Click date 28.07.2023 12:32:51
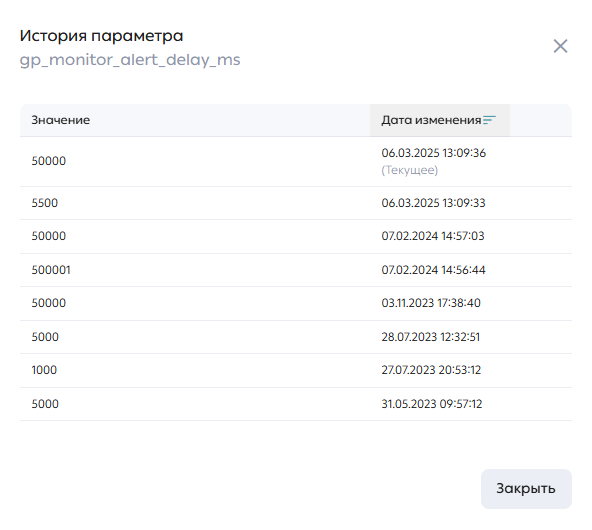The image size is (592, 530). pos(430,337)
